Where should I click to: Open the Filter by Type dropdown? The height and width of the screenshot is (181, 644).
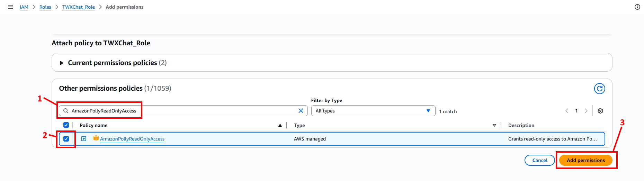click(373, 111)
